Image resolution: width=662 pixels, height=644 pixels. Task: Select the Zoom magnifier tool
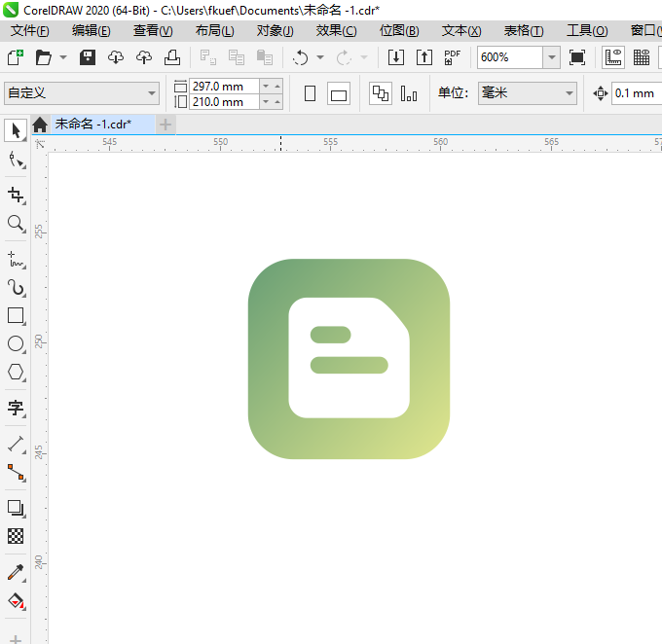16,223
